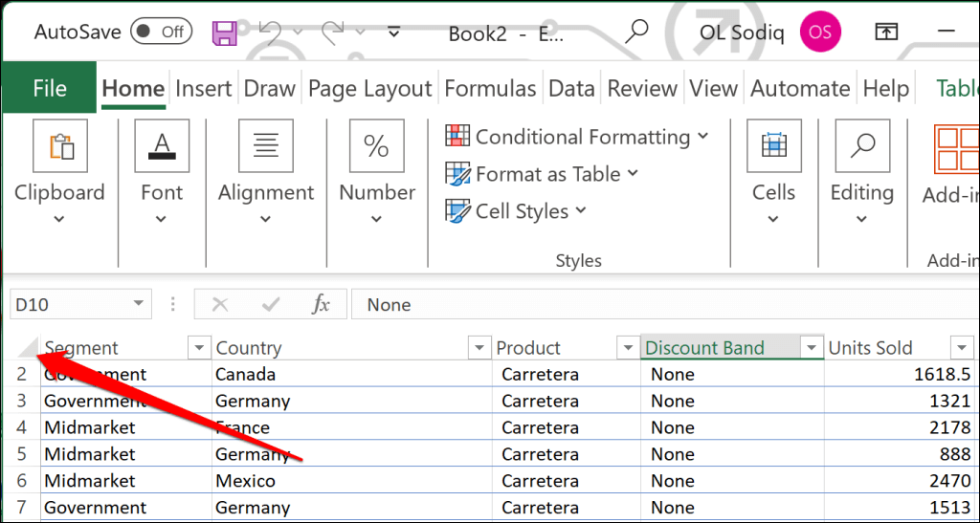Click the insert function fx icon
Viewport: 980px width, 523px height.
[322, 305]
